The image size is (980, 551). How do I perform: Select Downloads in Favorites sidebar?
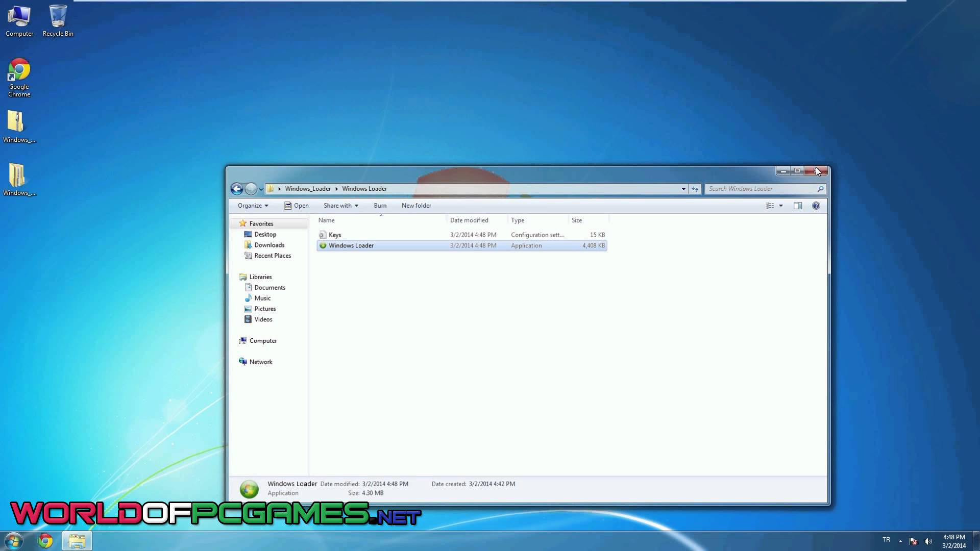click(x=269, y=245)
